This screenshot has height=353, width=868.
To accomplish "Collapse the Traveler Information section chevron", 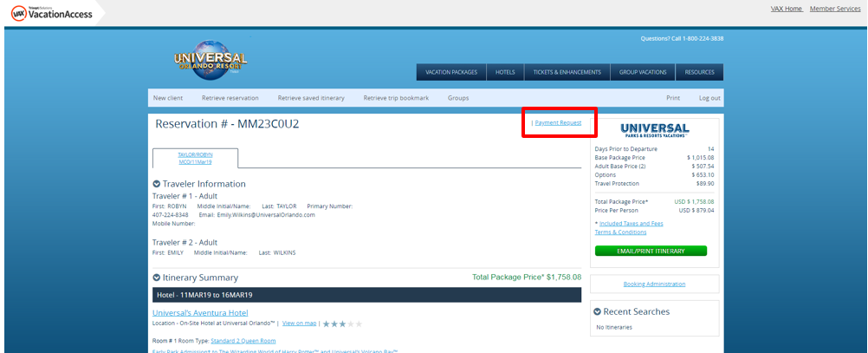I will tap(157, 184).
